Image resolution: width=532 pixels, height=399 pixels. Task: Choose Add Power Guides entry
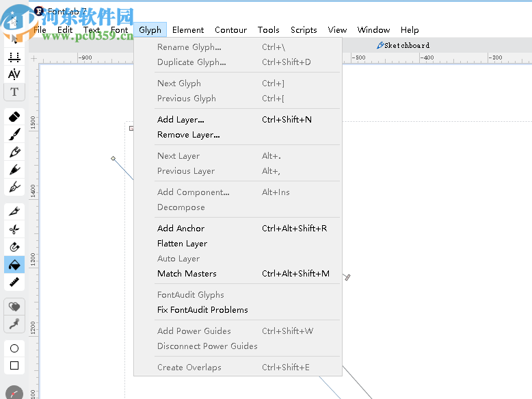pyautogui.click(x=238, y=331)
